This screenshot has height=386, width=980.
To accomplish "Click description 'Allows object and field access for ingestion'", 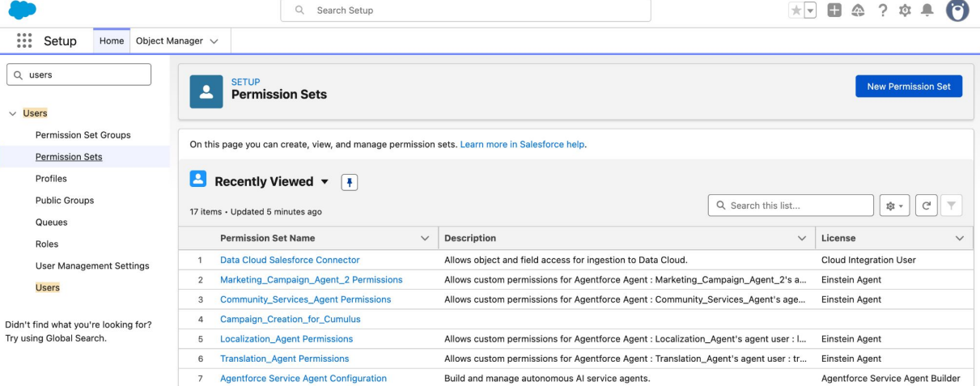I will tap(566, 261).
